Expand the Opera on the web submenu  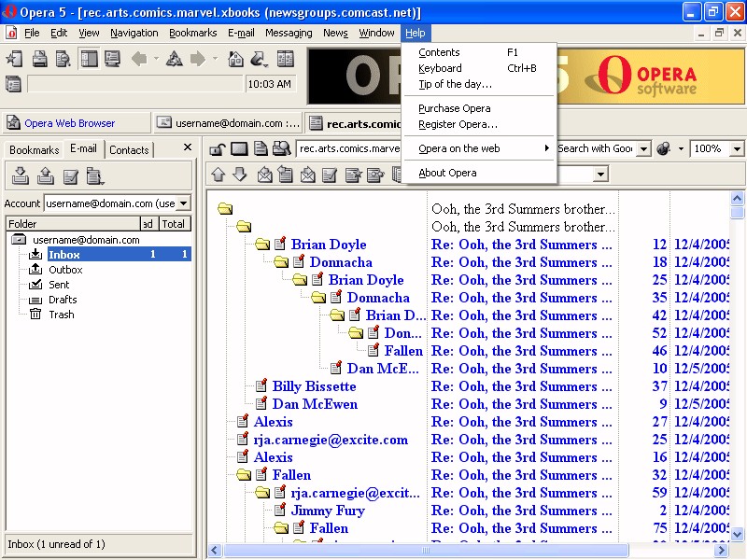[x=479, y=148]
